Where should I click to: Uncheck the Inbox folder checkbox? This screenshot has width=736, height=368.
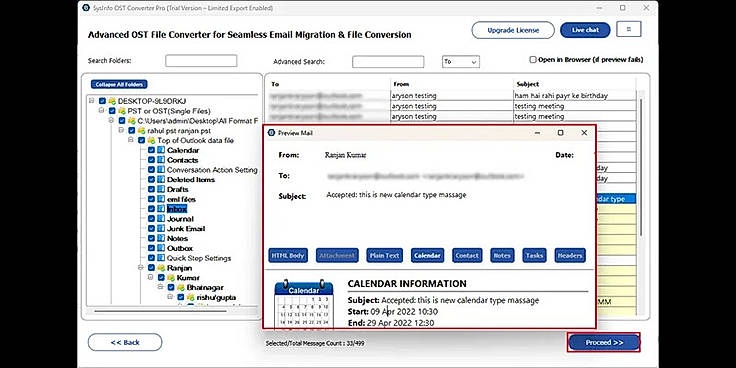tap(151, 209)
